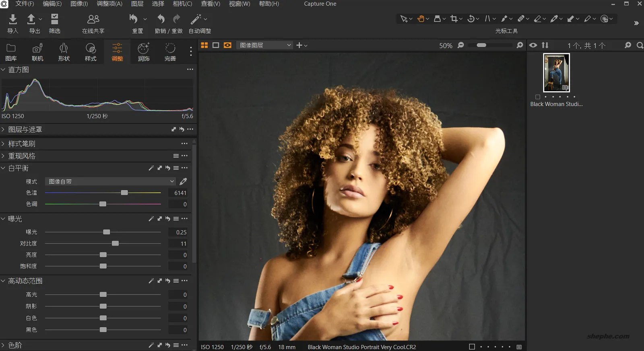
Task: Open 直方图 panel three-dot options
Action: click(190, 70)
